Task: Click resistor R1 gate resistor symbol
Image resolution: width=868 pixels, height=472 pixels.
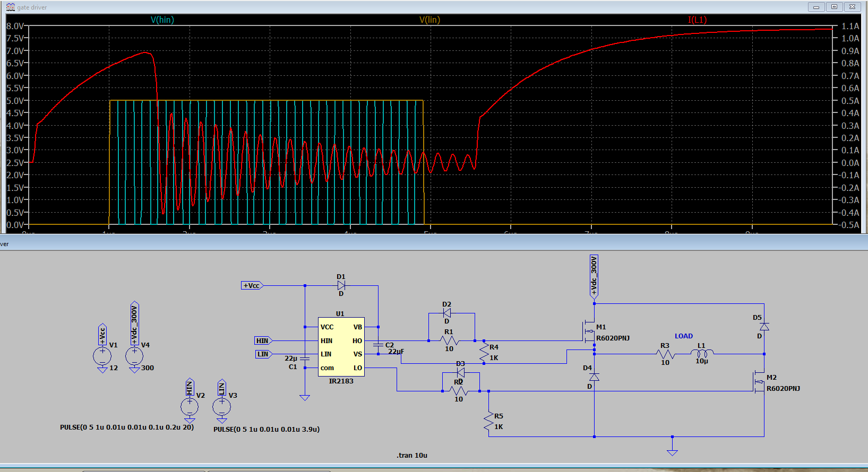Action: pyautogui.click(x=449, y=340)
